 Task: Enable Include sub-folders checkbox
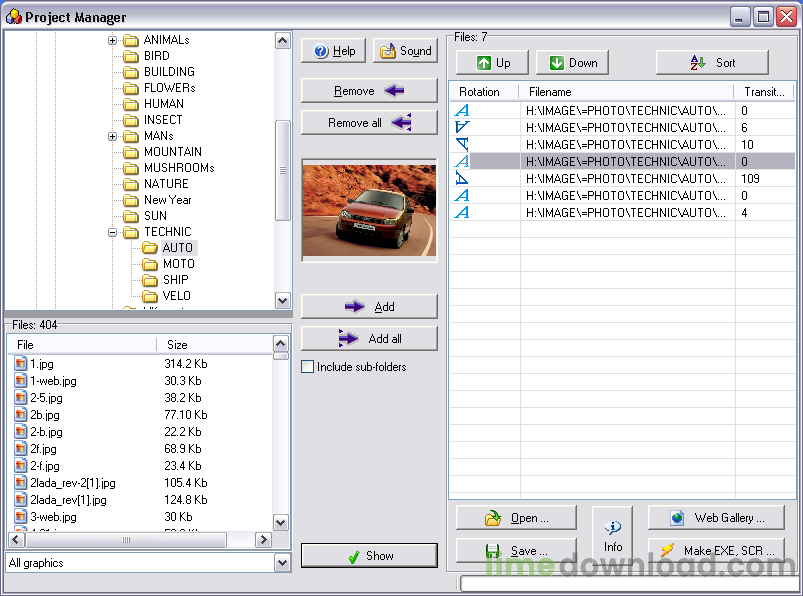[x=308, y=367]
